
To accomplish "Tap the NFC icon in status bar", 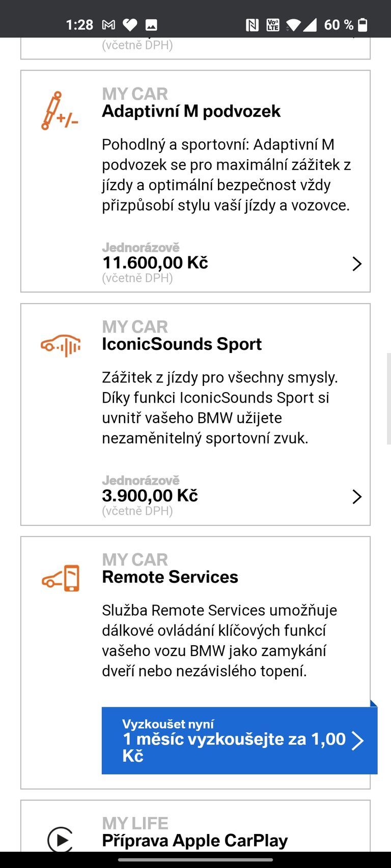I will point(252,25).
